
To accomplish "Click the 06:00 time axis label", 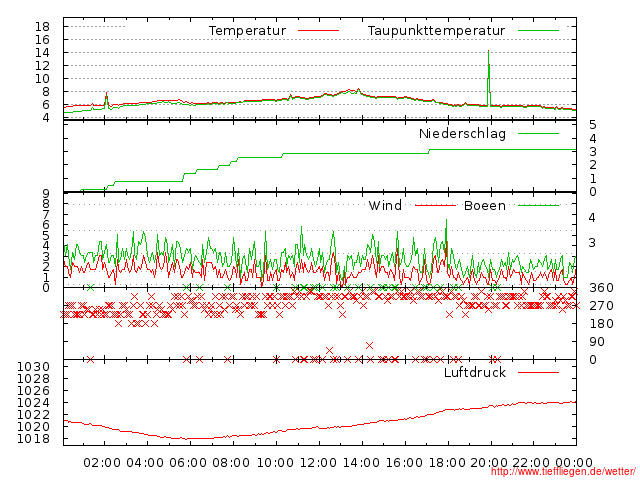I will click(188, 463).
